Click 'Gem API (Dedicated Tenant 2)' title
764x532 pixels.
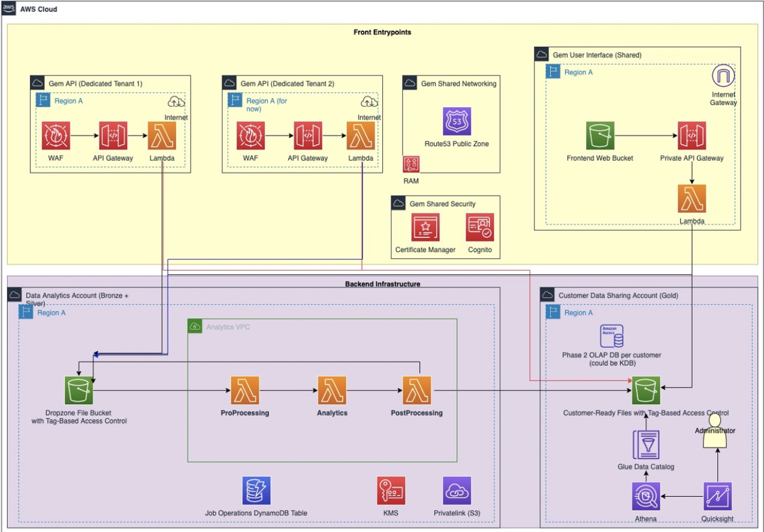coord(287,83)
